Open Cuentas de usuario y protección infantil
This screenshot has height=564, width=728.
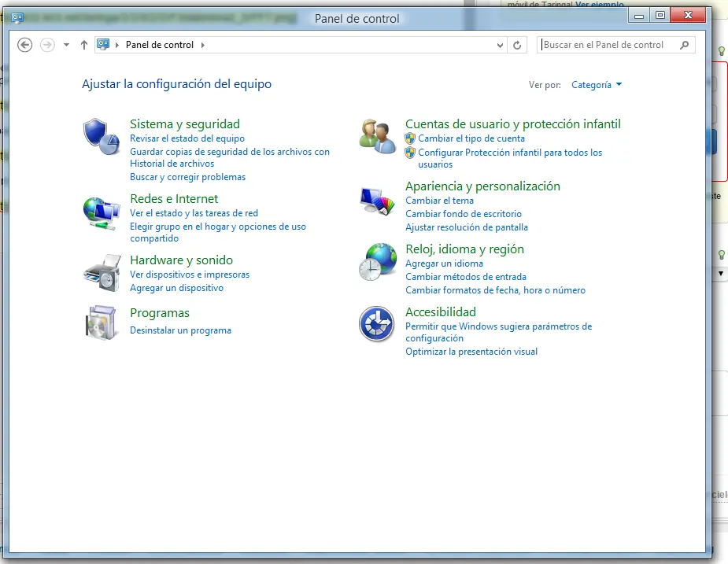coord(513,124)
